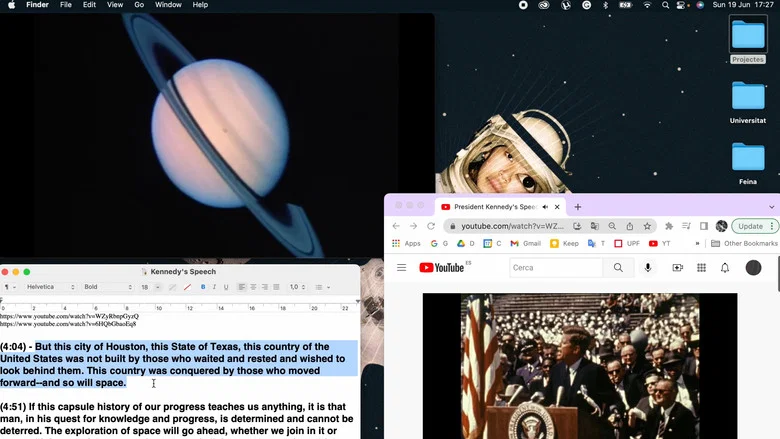Open the File menu
This screenshot has width=780, height=439.
click(x=66, y=5)
